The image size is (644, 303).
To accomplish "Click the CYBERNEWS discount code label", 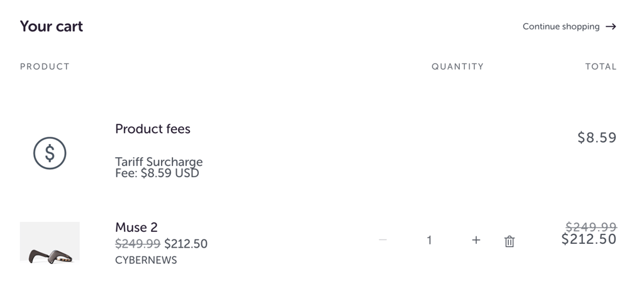I will point(146,260).
